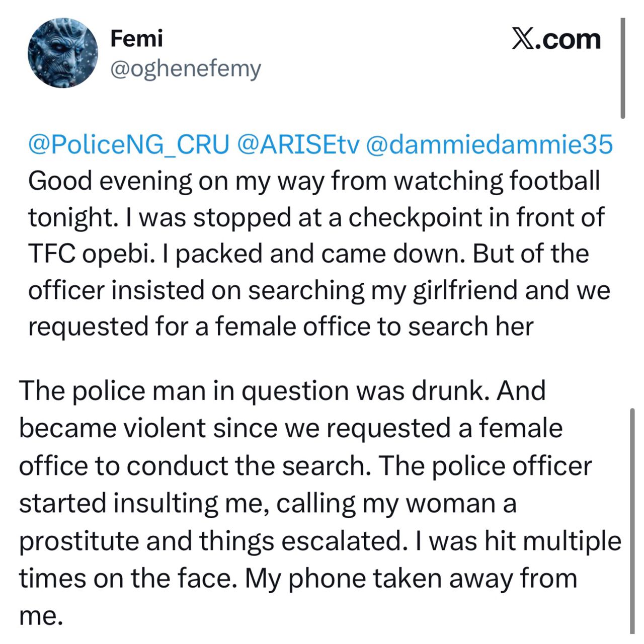Visit the @ARISEtv mention
The height and width of the screenshot is (644, 644).
pos(298,145)
